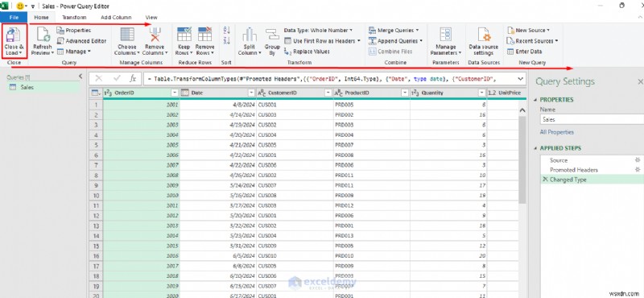This screenshot has width=644, height=298.
Task: Click Date column data type icon
Action: (185, 93)
